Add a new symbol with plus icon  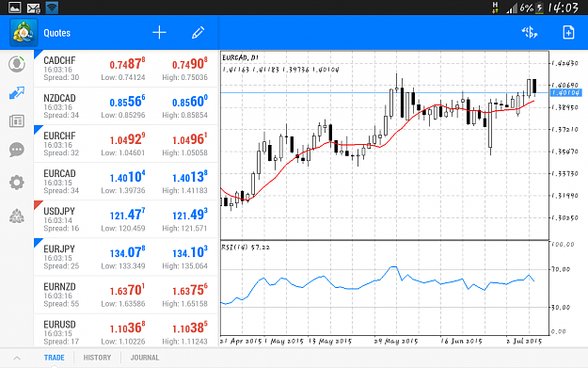[x=159, y=33]
